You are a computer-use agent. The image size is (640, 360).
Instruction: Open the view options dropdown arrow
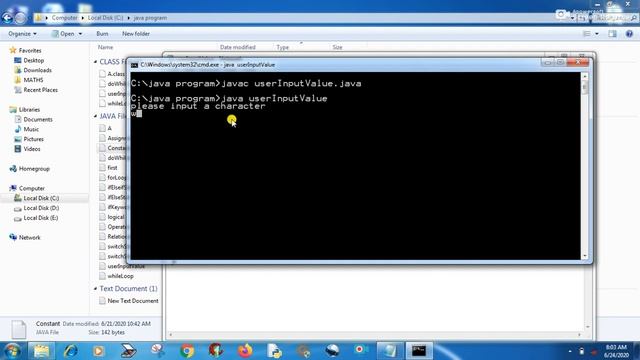point(597,34)
